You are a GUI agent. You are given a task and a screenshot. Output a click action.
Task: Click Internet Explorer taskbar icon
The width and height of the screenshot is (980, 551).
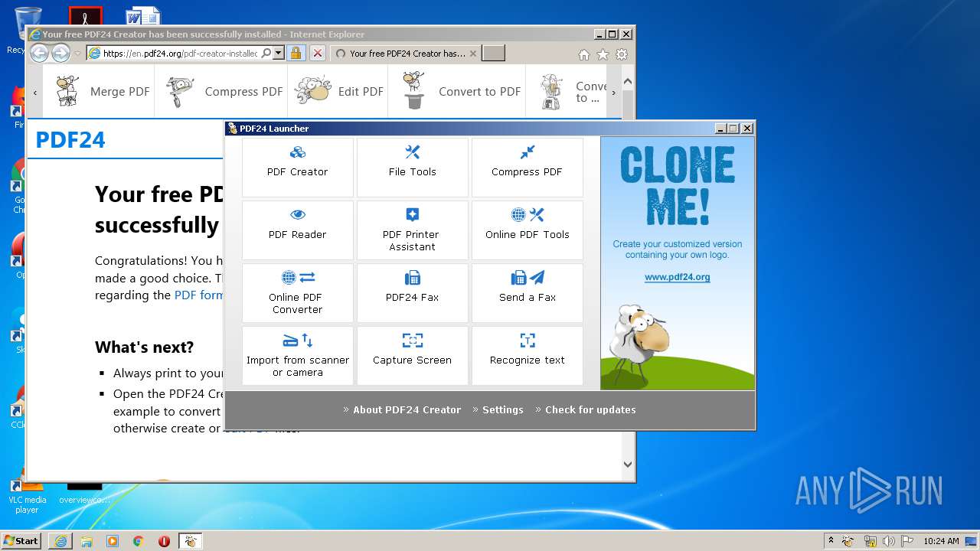click(x=60, y=541)
